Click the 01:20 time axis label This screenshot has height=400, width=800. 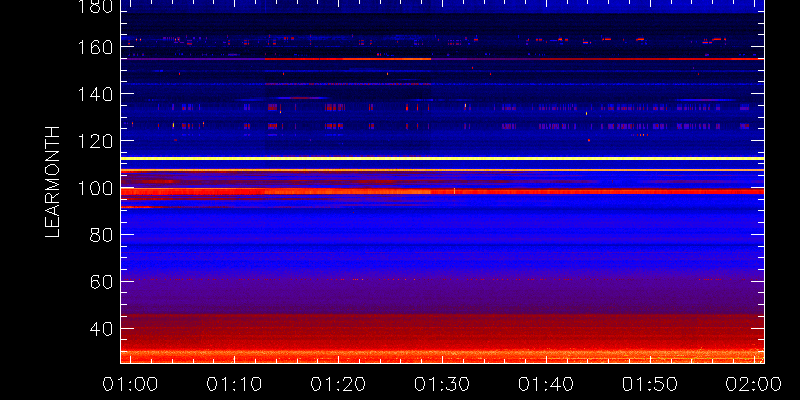pyautogui.click(x=338, y=384)
